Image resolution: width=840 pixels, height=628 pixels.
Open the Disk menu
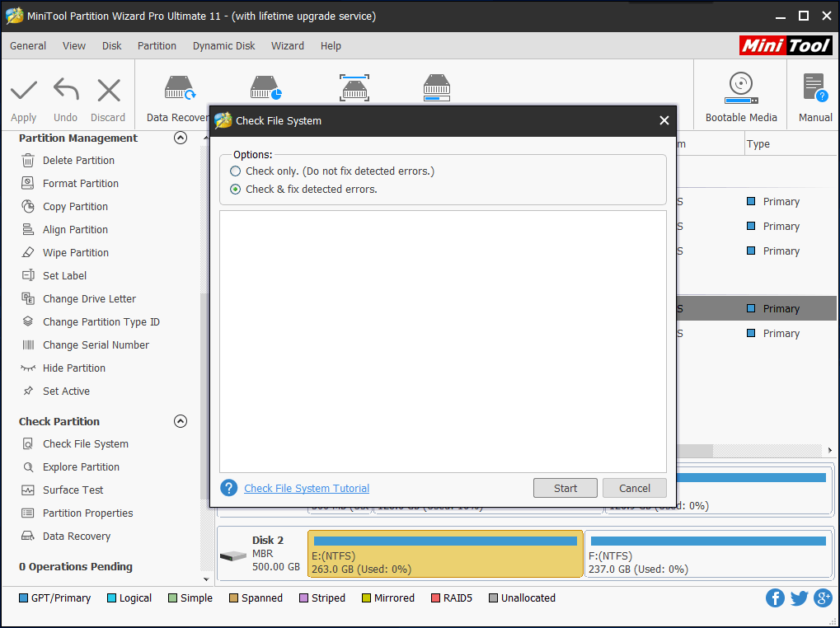click(112, 46)
